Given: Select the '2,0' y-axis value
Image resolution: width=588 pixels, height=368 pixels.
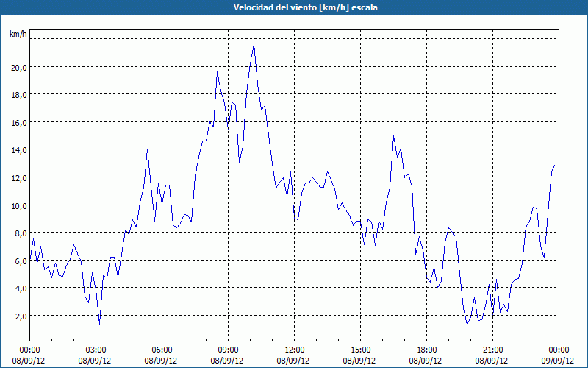Looking at the screenshot, I should [21, 316].
